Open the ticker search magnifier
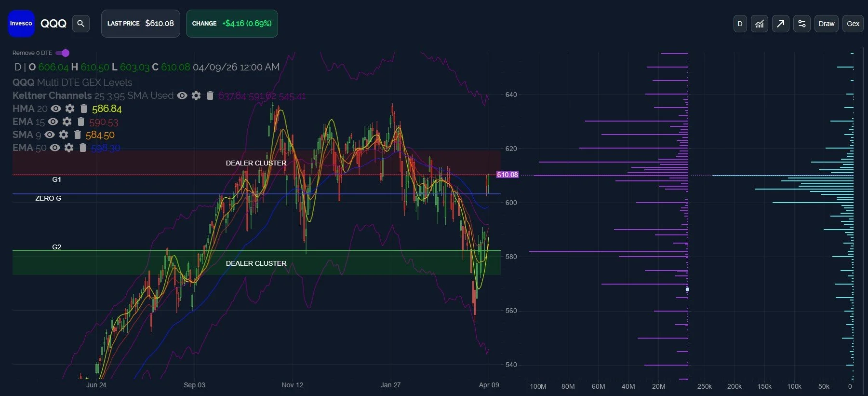Image resolution: width=868 pixels, height=396 pixels. coord(81,24)
